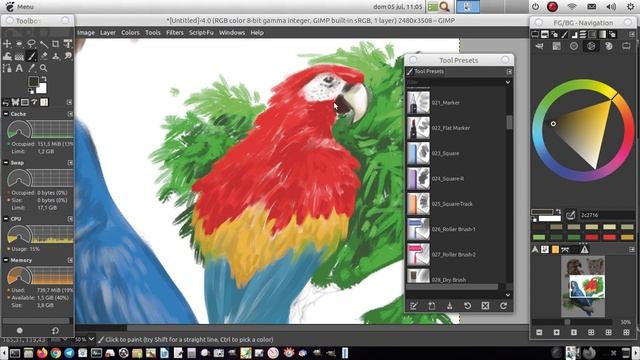640x360 pixels.
Task: Select the Crop tool in Toolbox
Action: pyautogui.click(x=56, y=44)
